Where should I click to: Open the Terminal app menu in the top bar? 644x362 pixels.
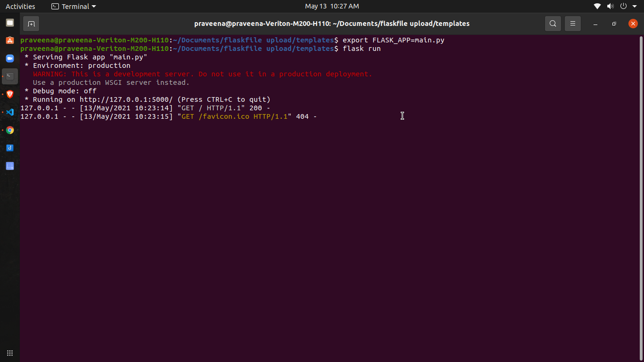[74, 6]
